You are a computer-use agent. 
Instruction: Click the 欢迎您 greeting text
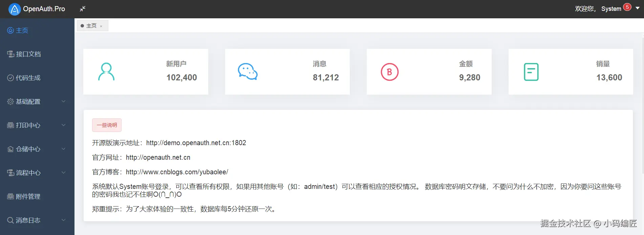tap(585, 9)
